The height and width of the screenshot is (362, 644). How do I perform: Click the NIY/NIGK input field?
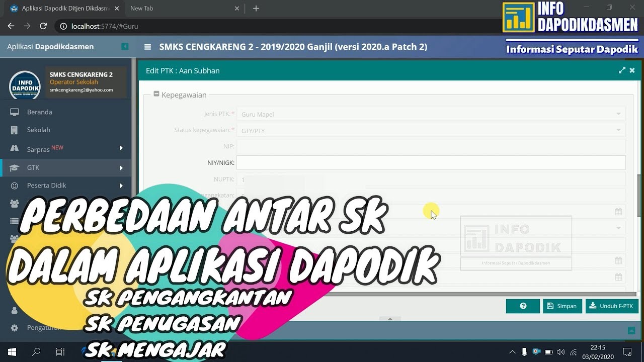coord(431,162)
